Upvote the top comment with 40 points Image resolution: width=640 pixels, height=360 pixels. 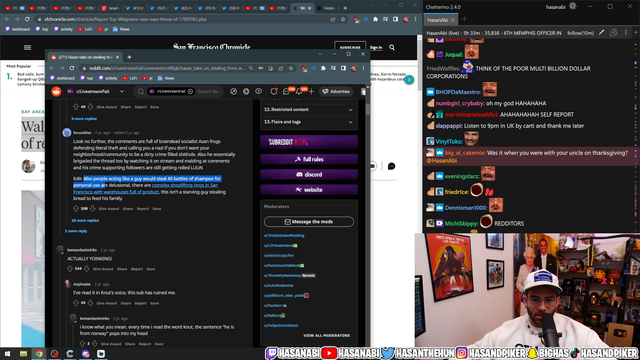(x=76, y=107)
